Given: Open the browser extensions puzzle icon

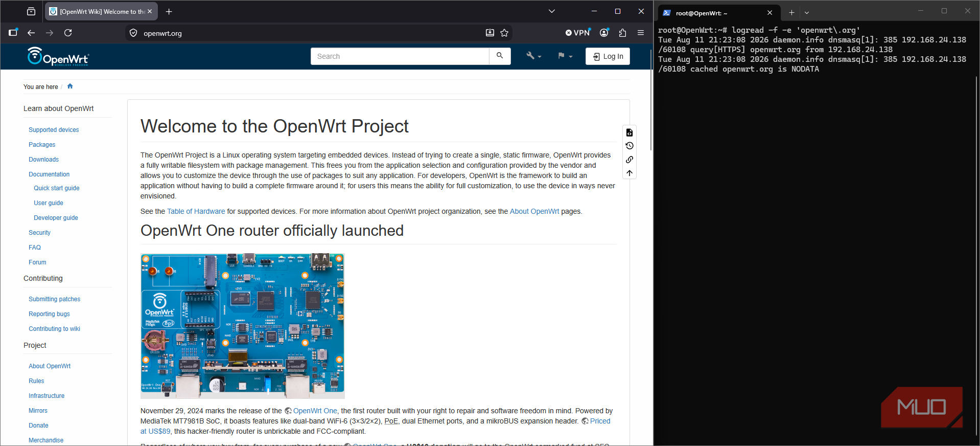Looking at the screenshot, I should pos(622,33).
